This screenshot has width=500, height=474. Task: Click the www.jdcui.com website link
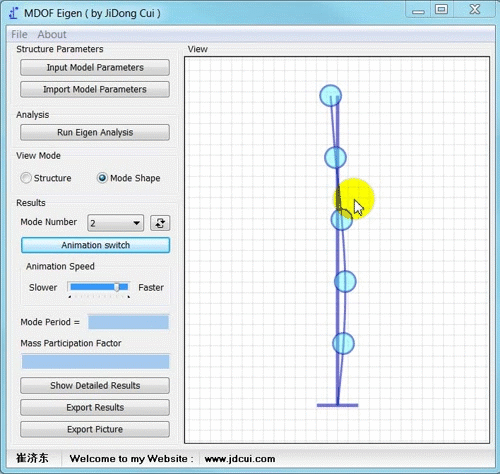240,459
